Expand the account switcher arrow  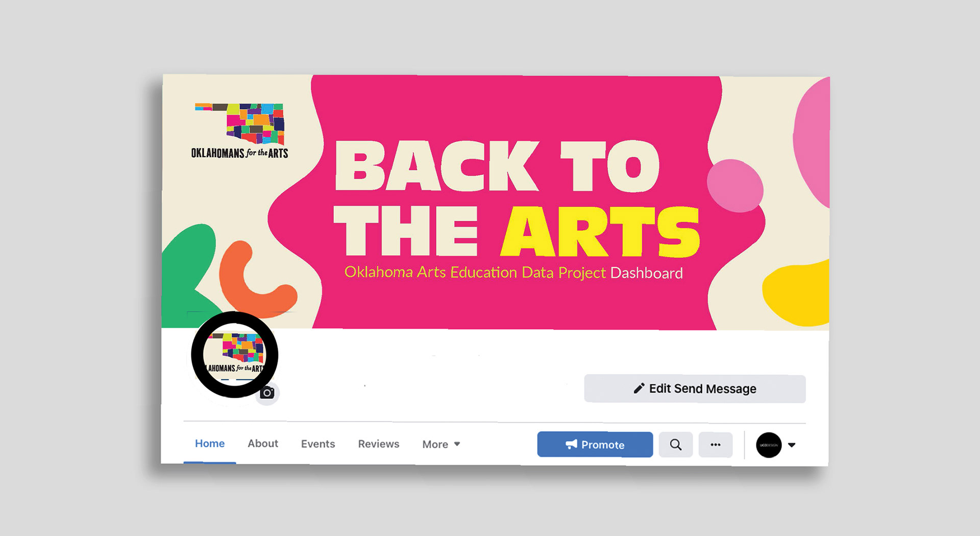point(792,445)
